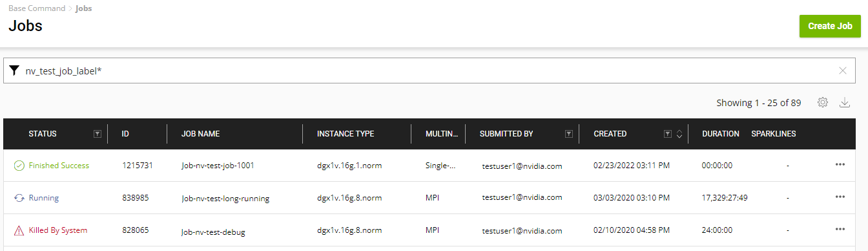Download the jobs list via download icon

(x=844, y=102)
